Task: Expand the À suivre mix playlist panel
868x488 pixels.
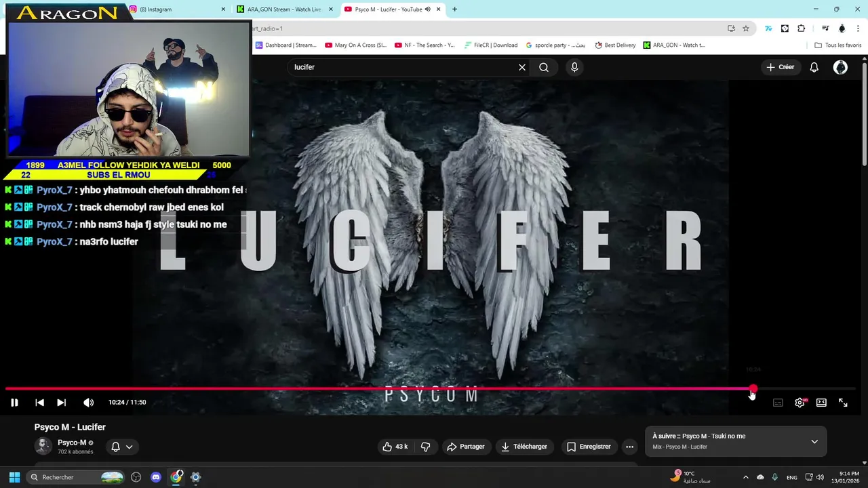Action: (x=814, y=441)
